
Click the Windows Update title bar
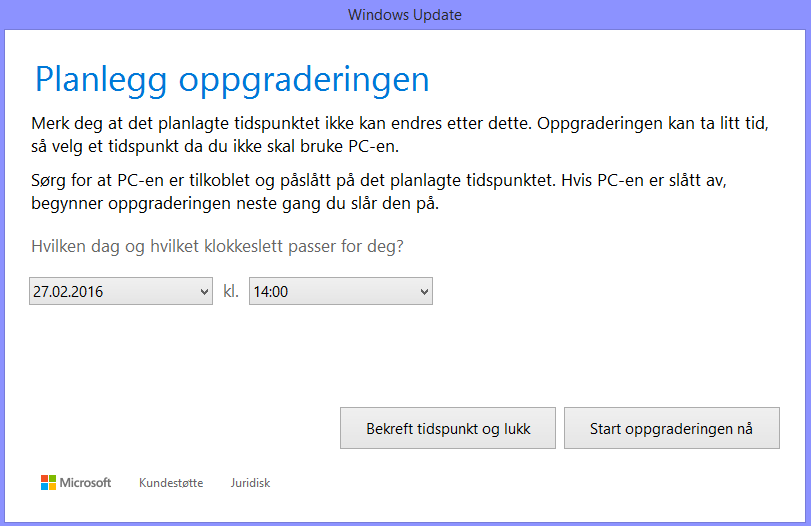point(405,14)
